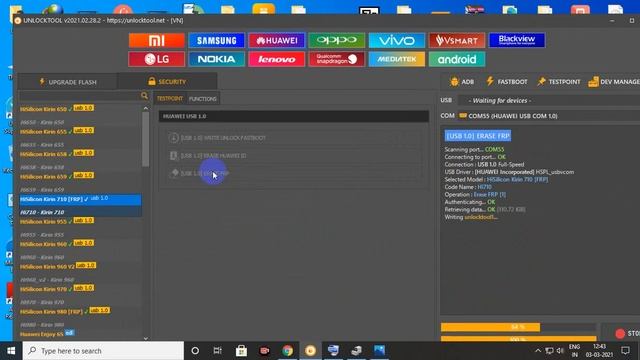Click the Testpoint pin icon

tap(542, 82)
